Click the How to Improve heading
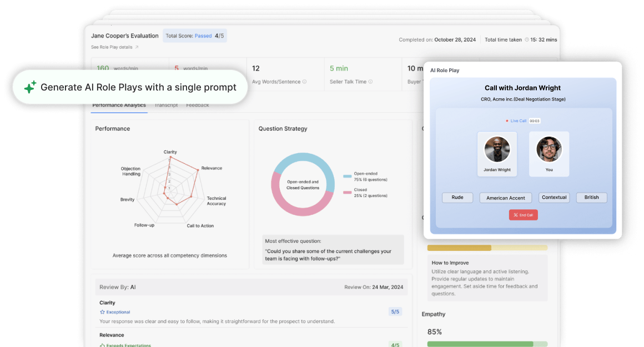Screen dimensions: 644x347 450,263
